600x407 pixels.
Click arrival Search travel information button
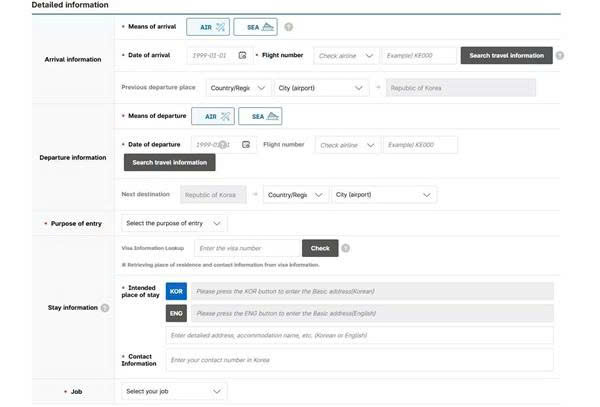(x=507, y=55)
